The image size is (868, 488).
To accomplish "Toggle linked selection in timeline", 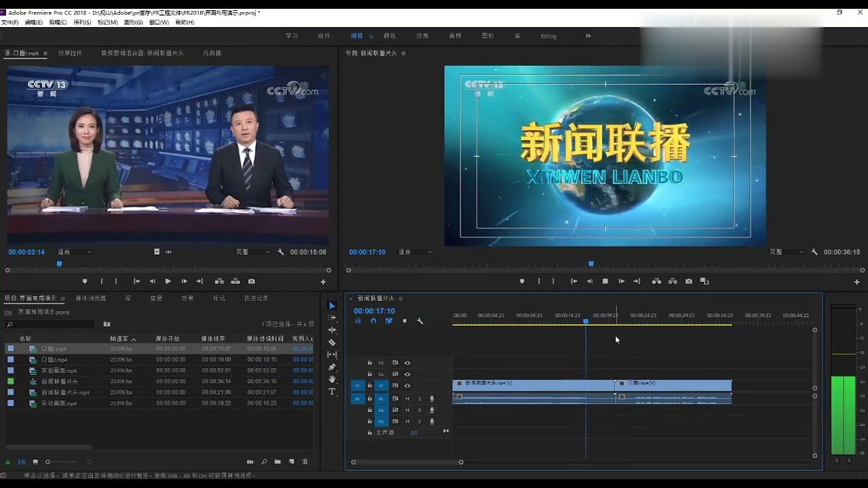I will 389,321.
